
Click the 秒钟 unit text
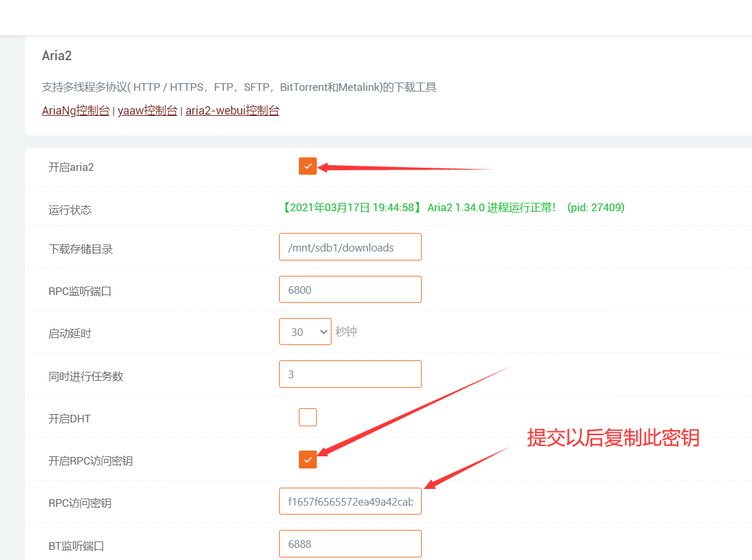(346, 332)
